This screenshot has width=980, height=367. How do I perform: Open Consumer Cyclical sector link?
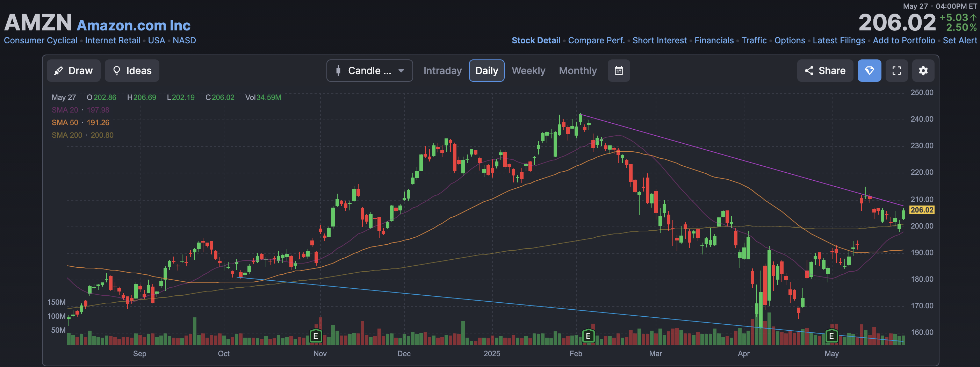point(41,40)
